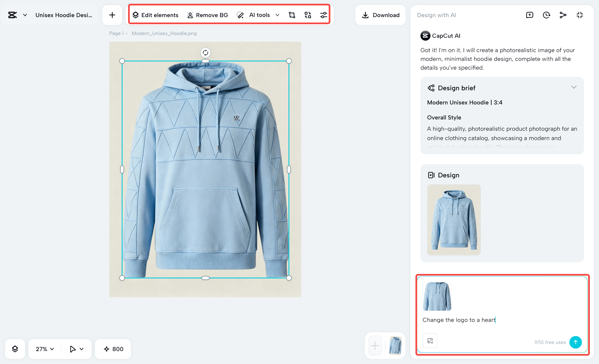The width and height of the screenshot is (599, 364).
Task: Open the layers icon bottom left
Action: click(15, 349)
